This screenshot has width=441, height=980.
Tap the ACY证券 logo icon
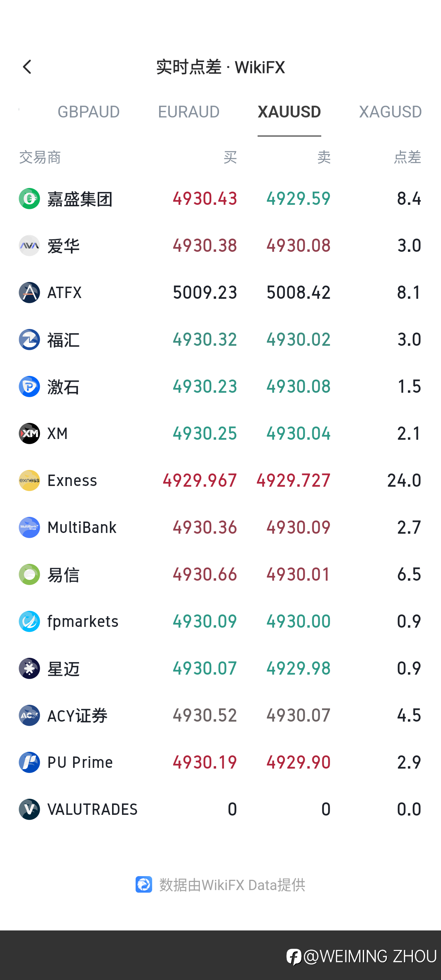coord(29,715)
